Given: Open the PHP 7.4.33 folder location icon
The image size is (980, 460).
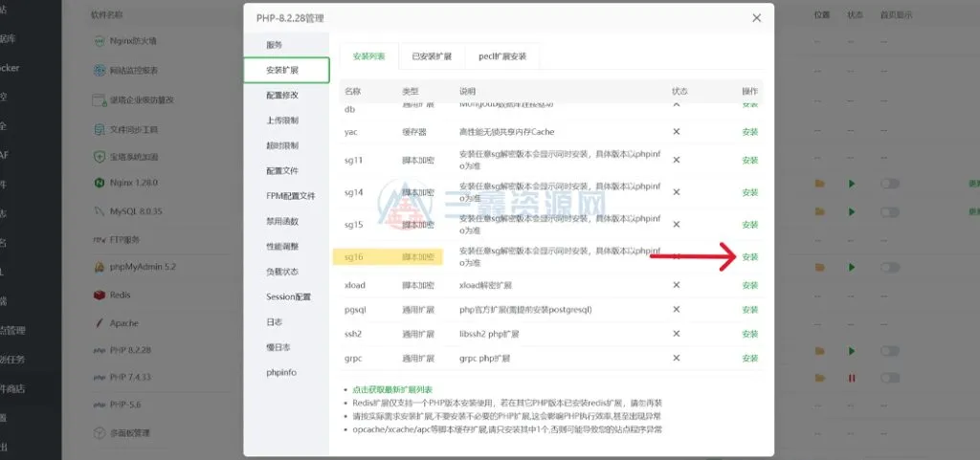Looking at the screenshot, I should [819, 378].
